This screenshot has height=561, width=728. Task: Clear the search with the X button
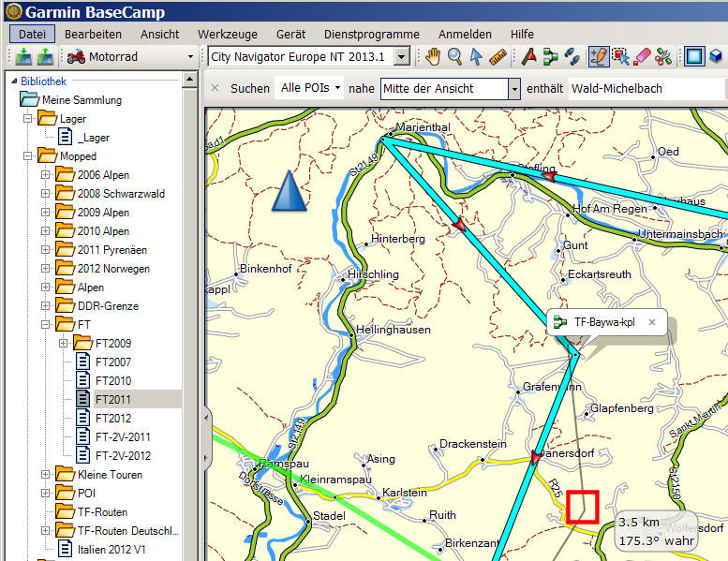[x=215, y=88]
